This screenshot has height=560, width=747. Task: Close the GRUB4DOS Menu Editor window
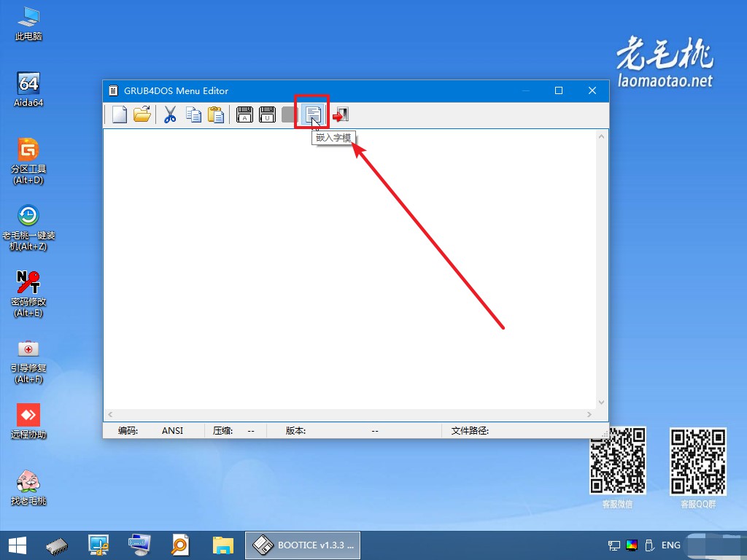click(x=592, y=90)
